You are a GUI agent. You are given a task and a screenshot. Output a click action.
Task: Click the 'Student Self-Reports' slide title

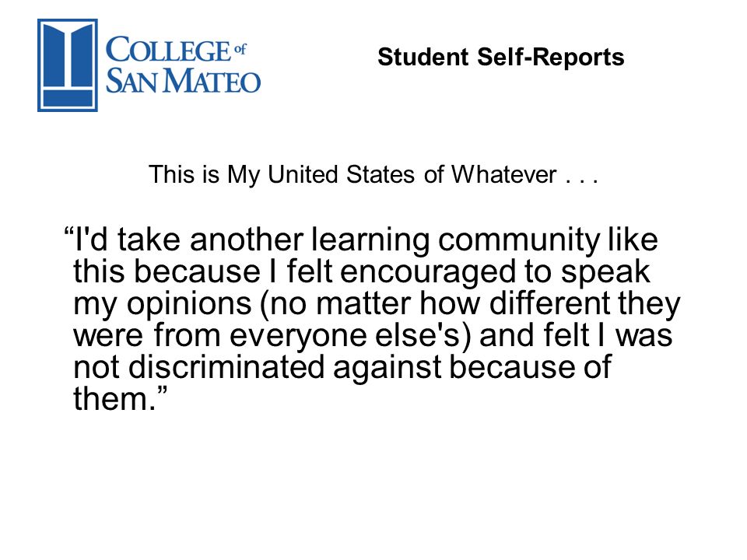click(x=500, y=57)
